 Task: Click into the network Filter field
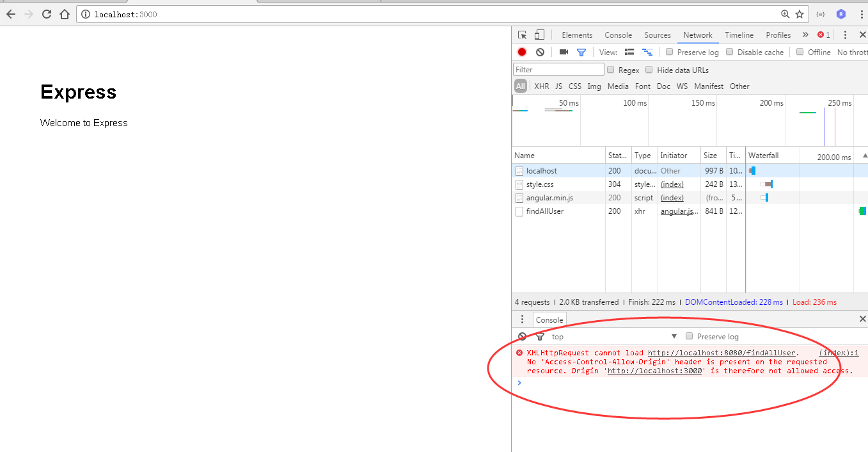(x=558, y=70)
